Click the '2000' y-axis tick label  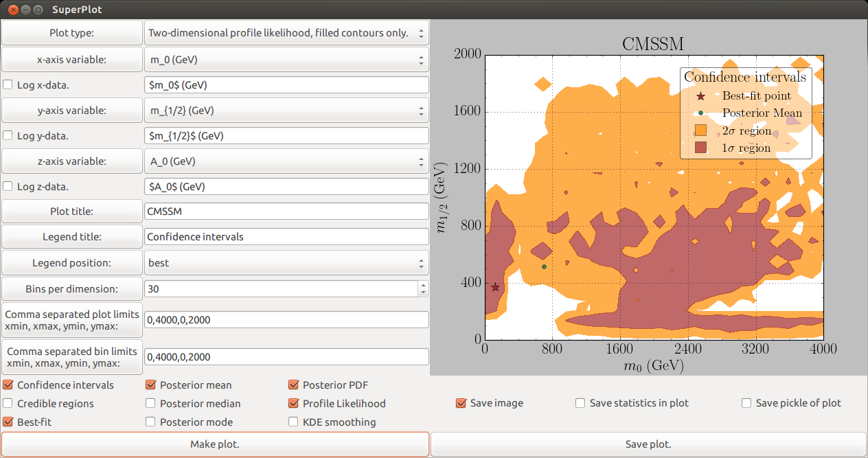point(467,55)
